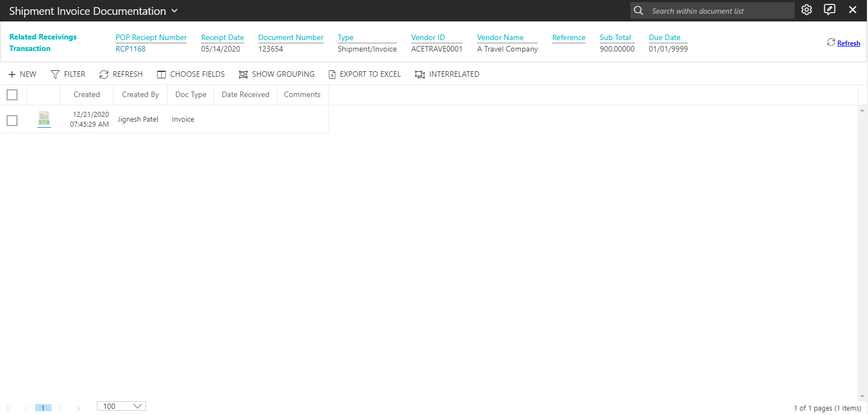Open Interrelated documents toolbar button
Viewport: 868px width, 415px height.
coord(447,74)
